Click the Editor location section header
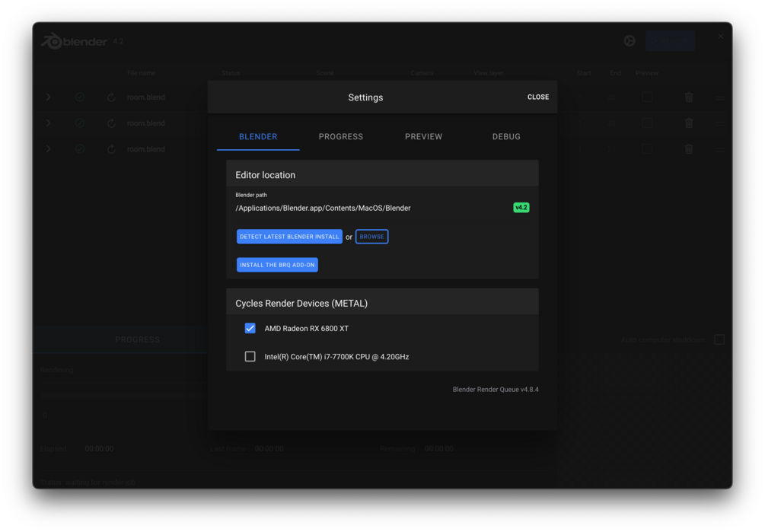 382,174
